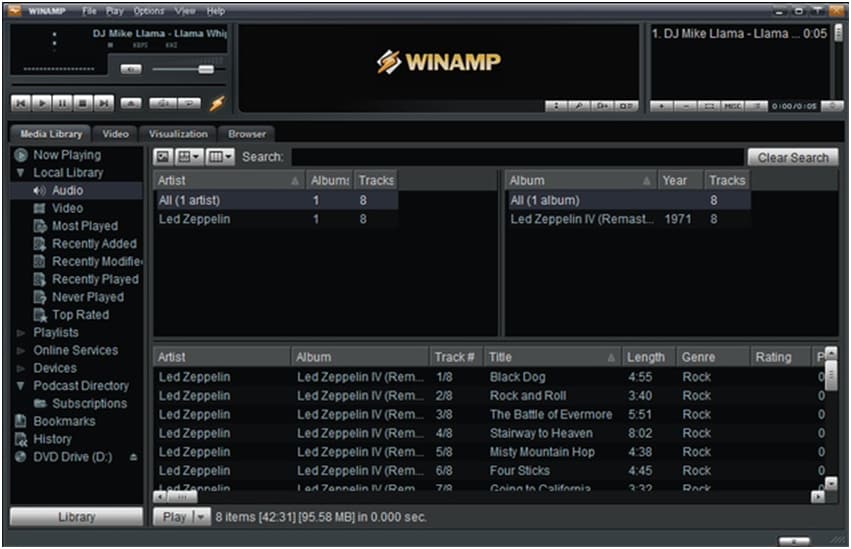851x549 pixels.
Task: Click the song seek progress bar
Action: (118, 85)
